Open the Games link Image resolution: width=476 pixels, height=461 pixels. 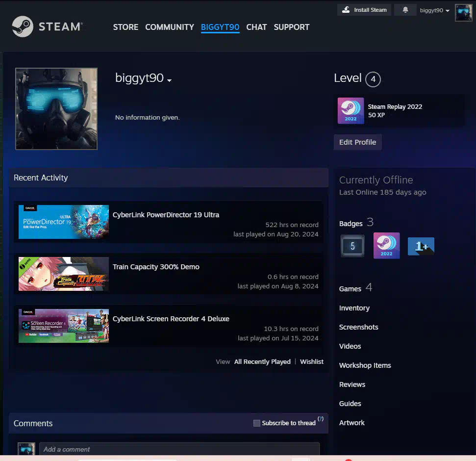[350, 289]
